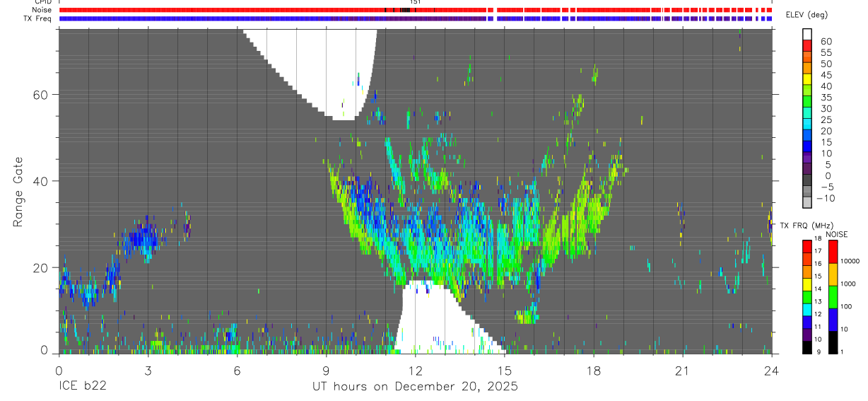Click the 'ICE b22' radar label
The image size is (868, 401).
click(83, 387)
